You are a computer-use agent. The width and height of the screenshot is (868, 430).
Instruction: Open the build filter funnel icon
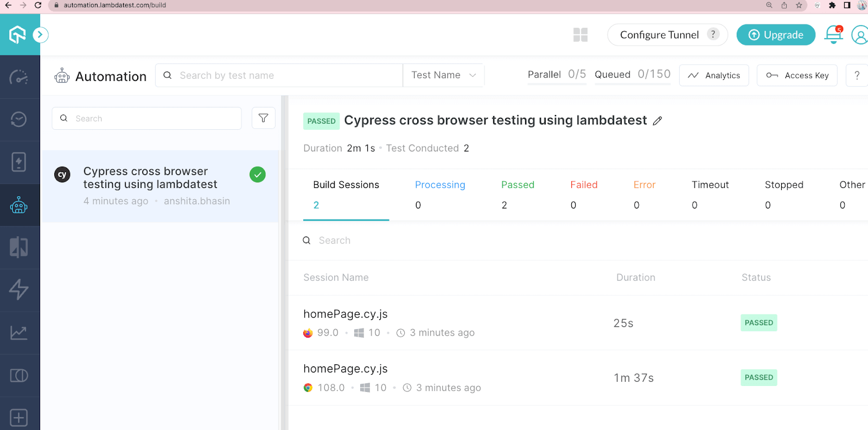pyautogui.click(x=264, y=118)
